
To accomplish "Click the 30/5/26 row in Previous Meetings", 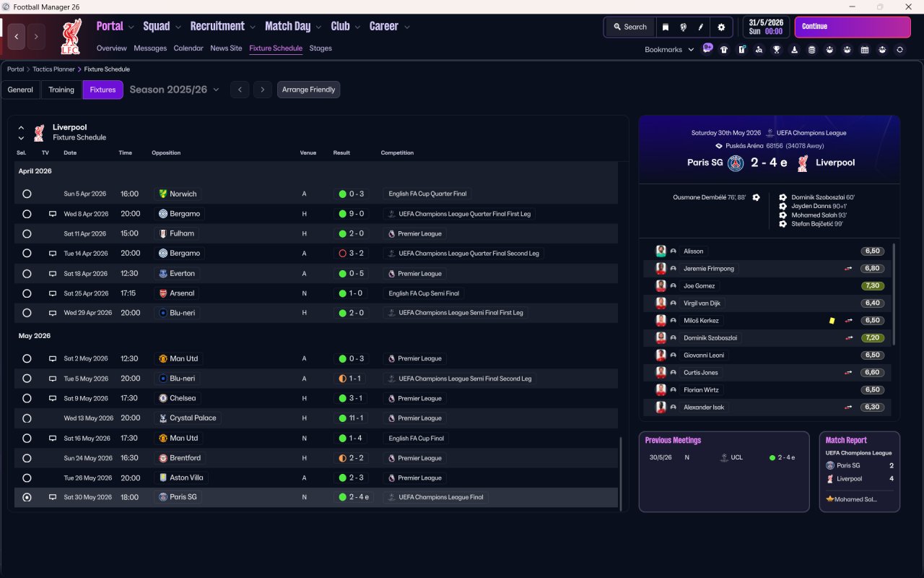I will pos(723,457).
